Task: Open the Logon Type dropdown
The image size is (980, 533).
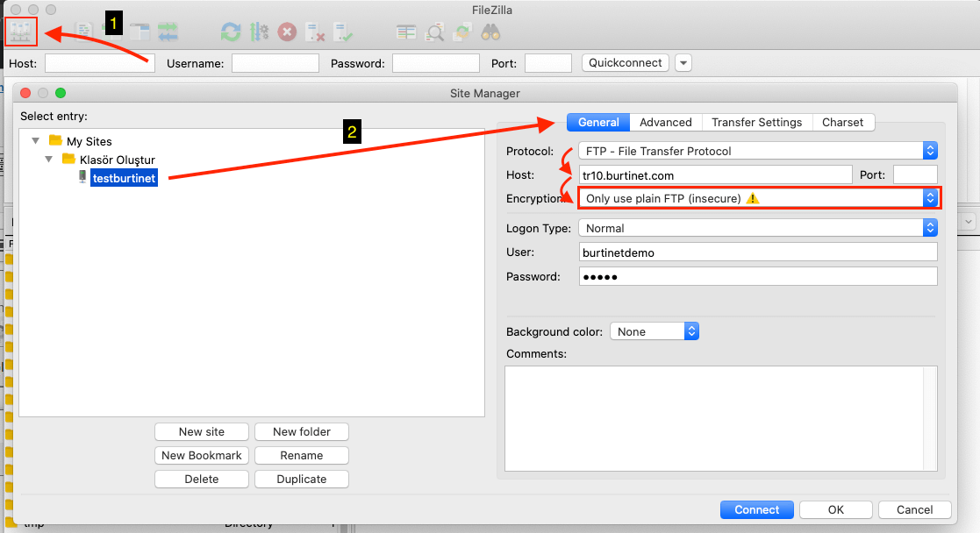Action: 758,228
